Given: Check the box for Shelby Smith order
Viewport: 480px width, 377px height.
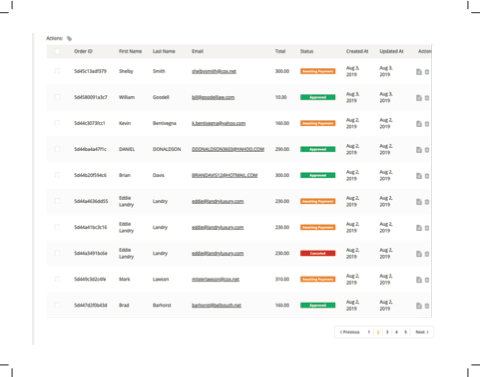Looking at the screenshot, I should [x=57, y=71].
